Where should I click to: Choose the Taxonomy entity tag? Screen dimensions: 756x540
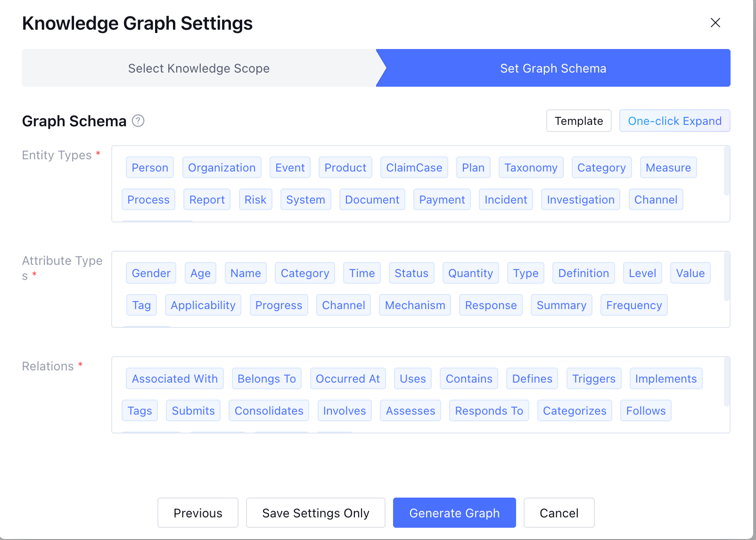coord(531,168)
